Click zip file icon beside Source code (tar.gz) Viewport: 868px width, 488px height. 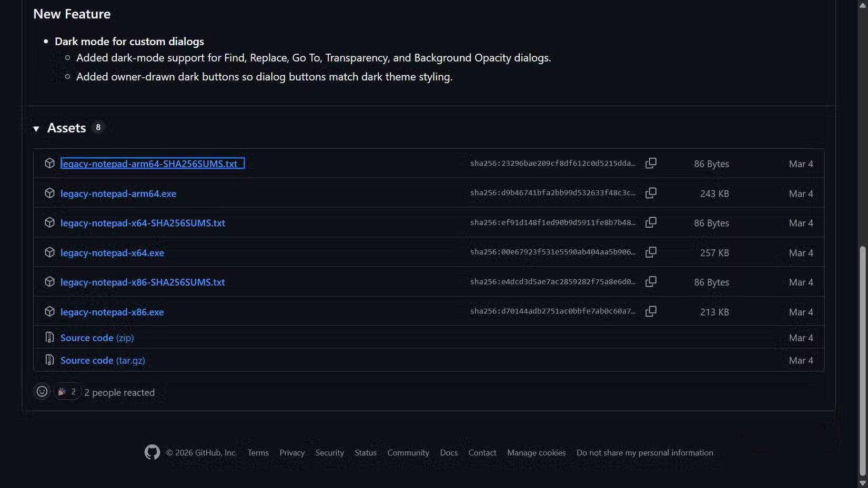[49, 360]
